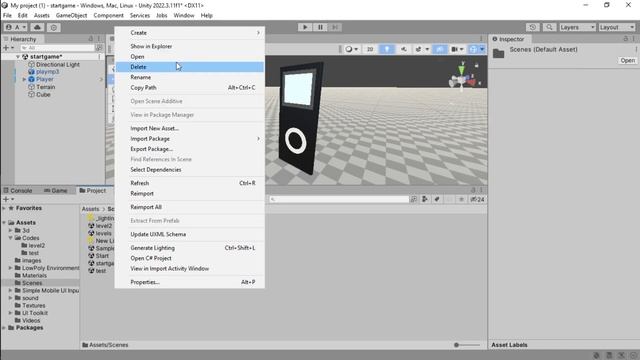Toggle scene lighting bulb button
This screenshot has height=360, width=640.
387,49
